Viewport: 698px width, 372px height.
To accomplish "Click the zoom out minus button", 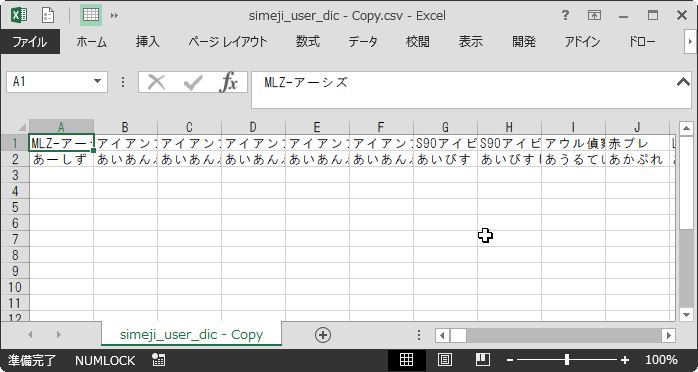I will pyautogui.click(x=510, y=360).
